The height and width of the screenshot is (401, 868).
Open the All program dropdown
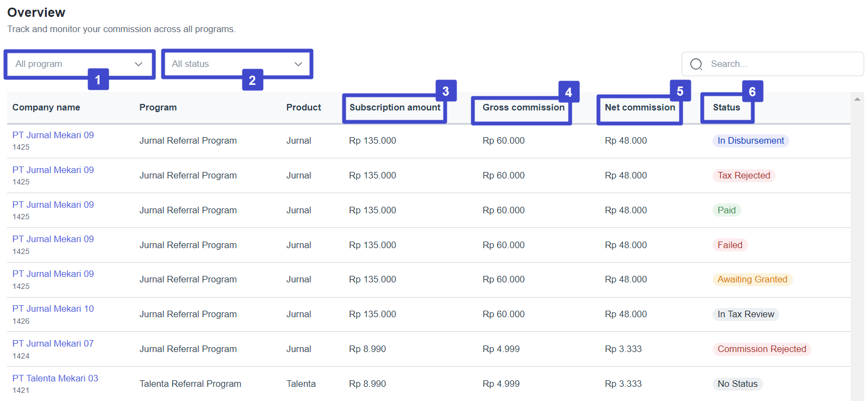(79, 64)
